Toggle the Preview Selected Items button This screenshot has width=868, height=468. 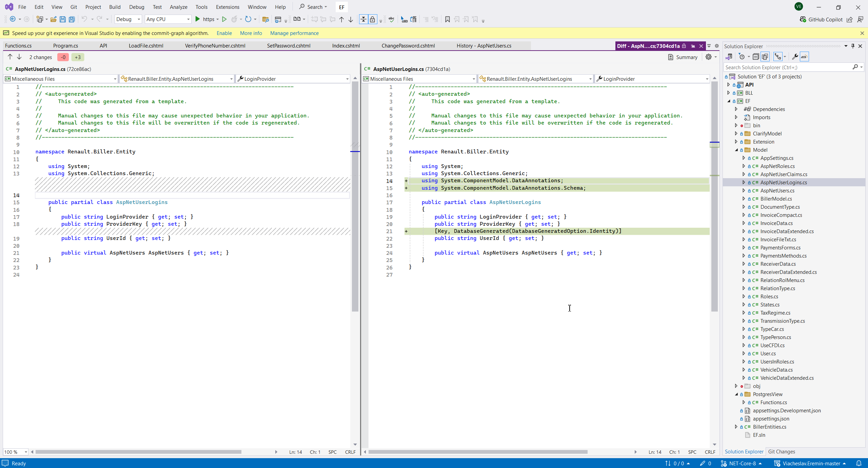804,57
